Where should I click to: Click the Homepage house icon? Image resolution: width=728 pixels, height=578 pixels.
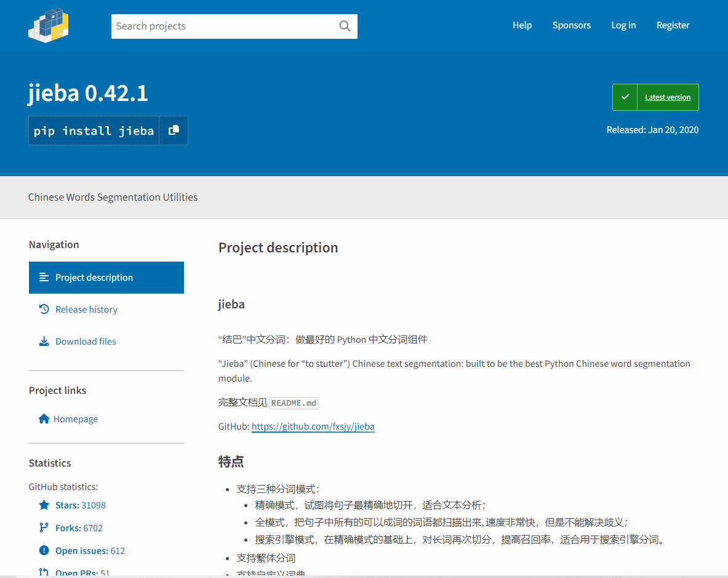43,419
